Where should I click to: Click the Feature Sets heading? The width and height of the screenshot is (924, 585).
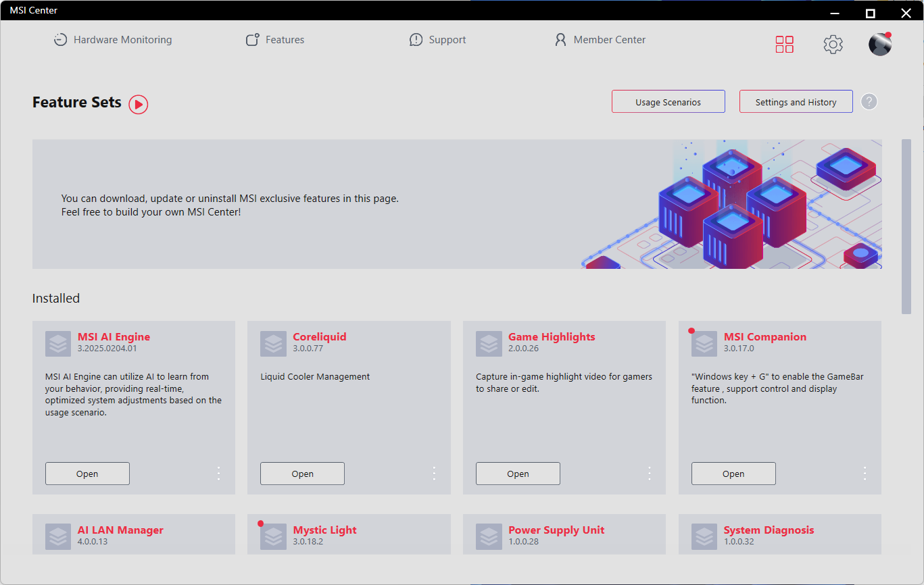point(77,103)
